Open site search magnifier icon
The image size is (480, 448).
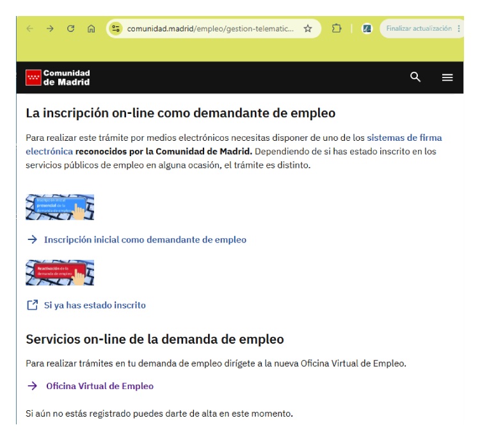(415, 77)
